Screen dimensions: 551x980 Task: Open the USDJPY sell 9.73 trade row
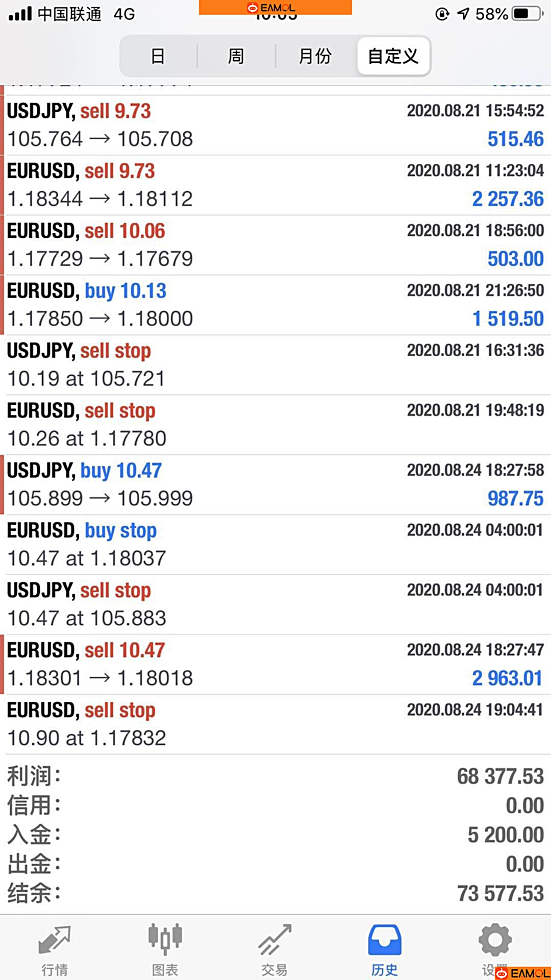coord(275,125)
